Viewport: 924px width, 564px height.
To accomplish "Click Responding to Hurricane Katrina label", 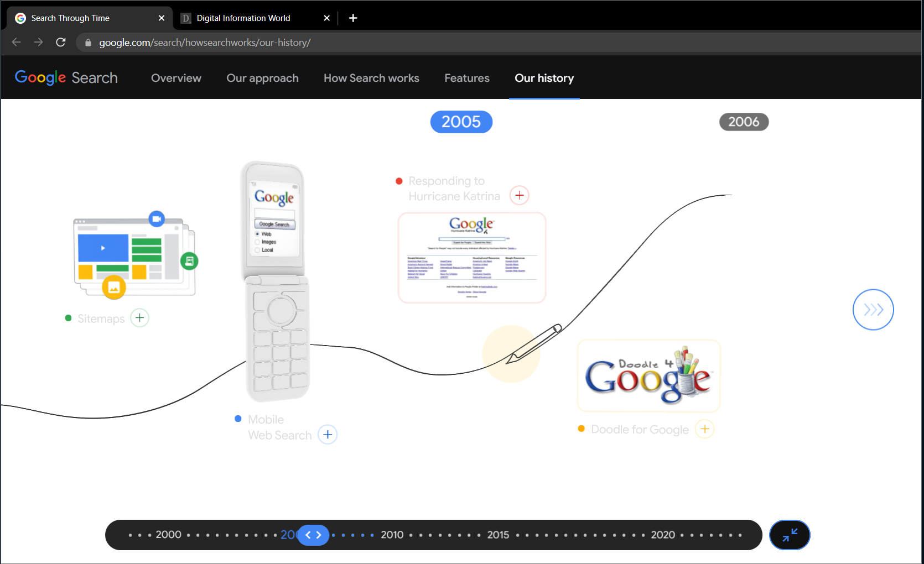I will tap(454, 189).
